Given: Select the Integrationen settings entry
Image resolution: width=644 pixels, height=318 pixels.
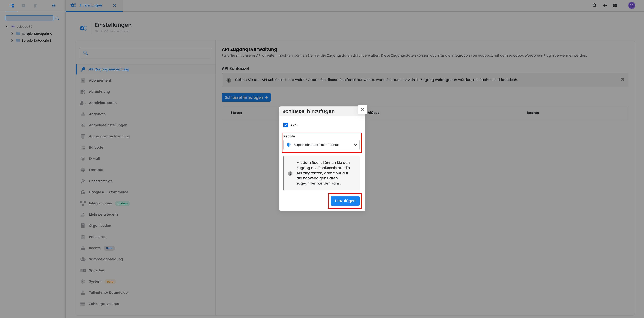Looking at the screenshot, I should point(100,203).
